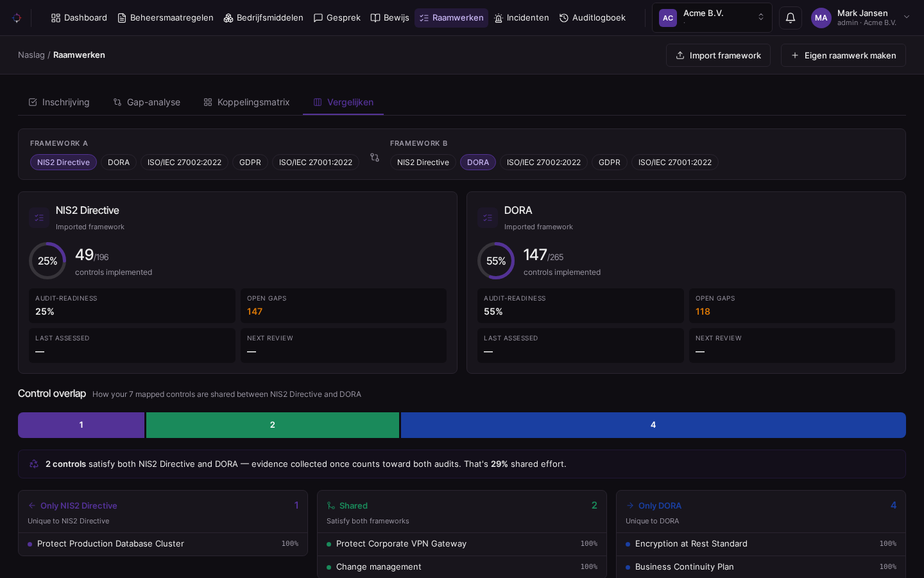Choose ISO/IEC 27002:2022 under Framework B
Viewport: 924px width, 578px height.
543,162
